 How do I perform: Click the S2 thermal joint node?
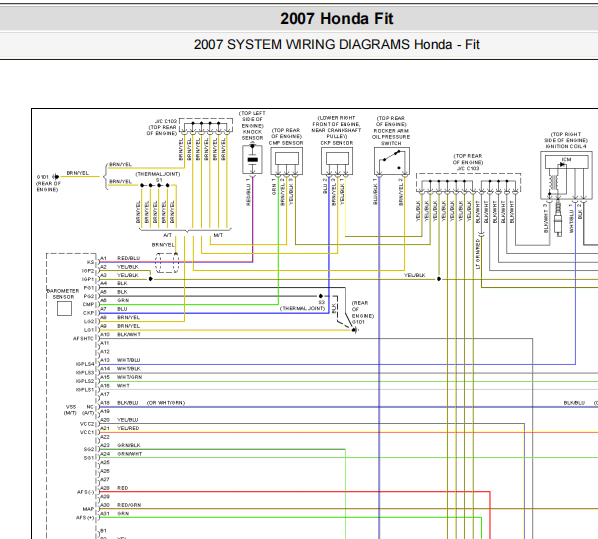321,296
